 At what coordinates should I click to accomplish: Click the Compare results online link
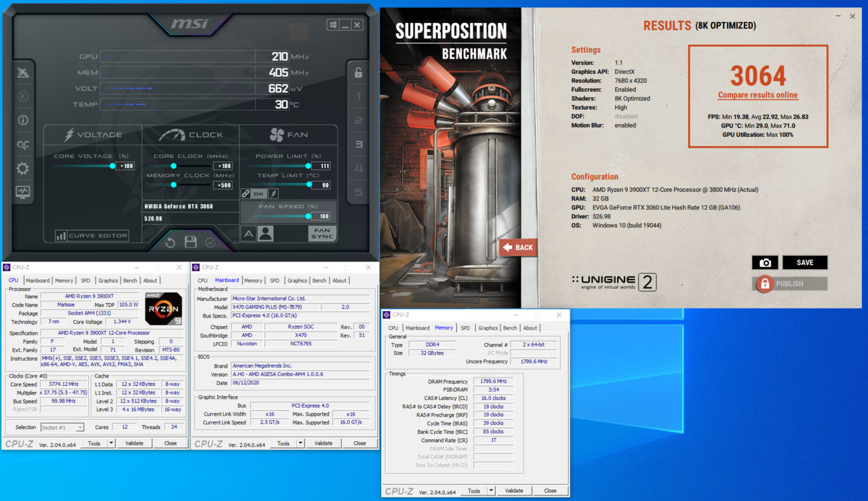tap(757, 95)
